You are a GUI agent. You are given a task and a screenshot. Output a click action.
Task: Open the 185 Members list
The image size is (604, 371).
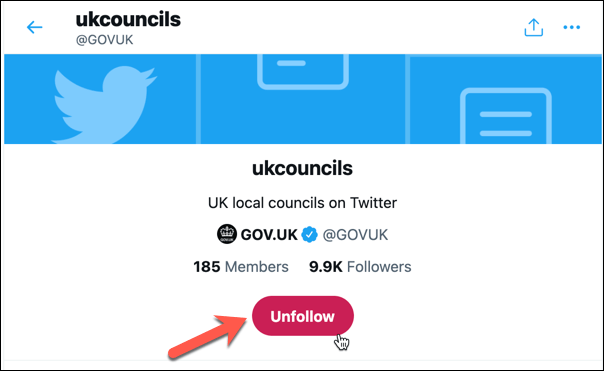point(241,267)
